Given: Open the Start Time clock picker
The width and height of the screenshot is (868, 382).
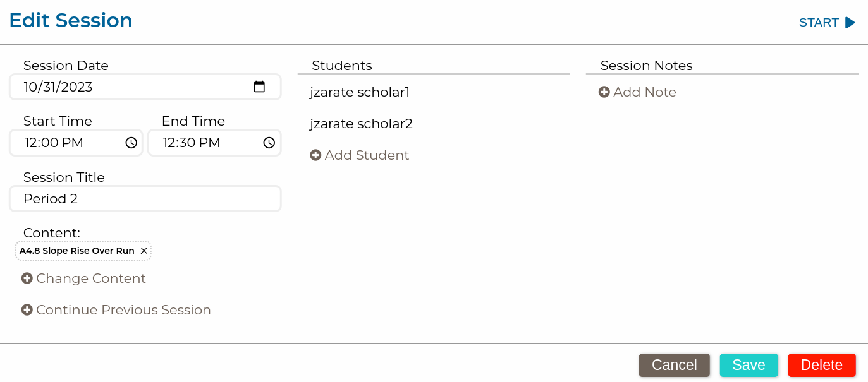Looking at the screenshot, I should (x=131, y=143).
